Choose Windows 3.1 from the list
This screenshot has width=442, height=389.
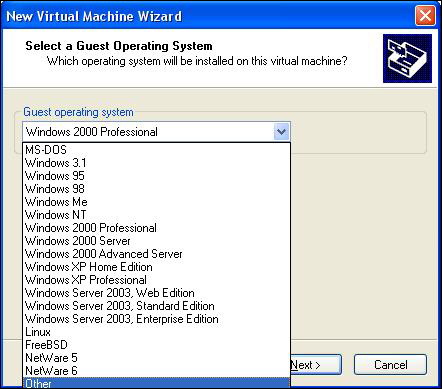pos(157,163)
